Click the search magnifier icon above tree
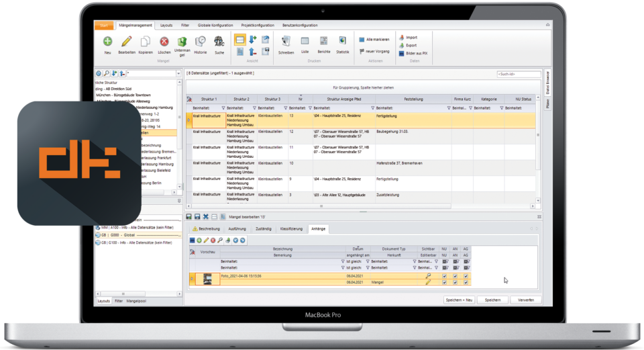The width and height of the screenshot is (644, 350). pos(107,73)
